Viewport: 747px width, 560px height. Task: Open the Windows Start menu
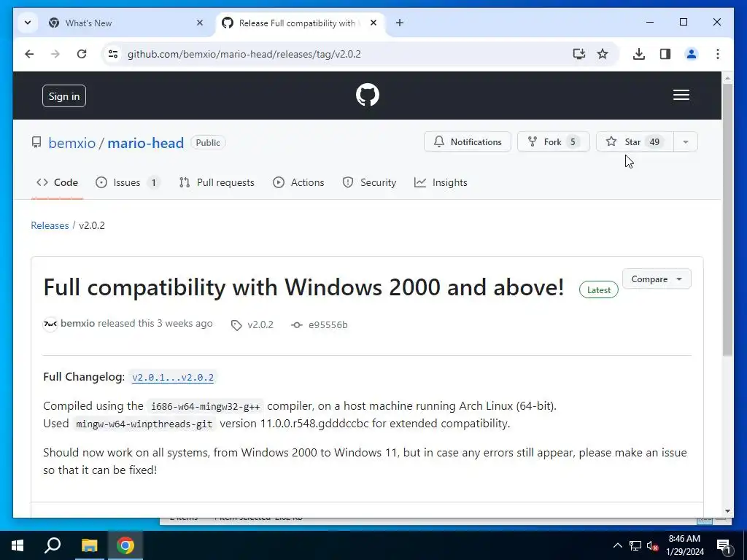[18, 545]
